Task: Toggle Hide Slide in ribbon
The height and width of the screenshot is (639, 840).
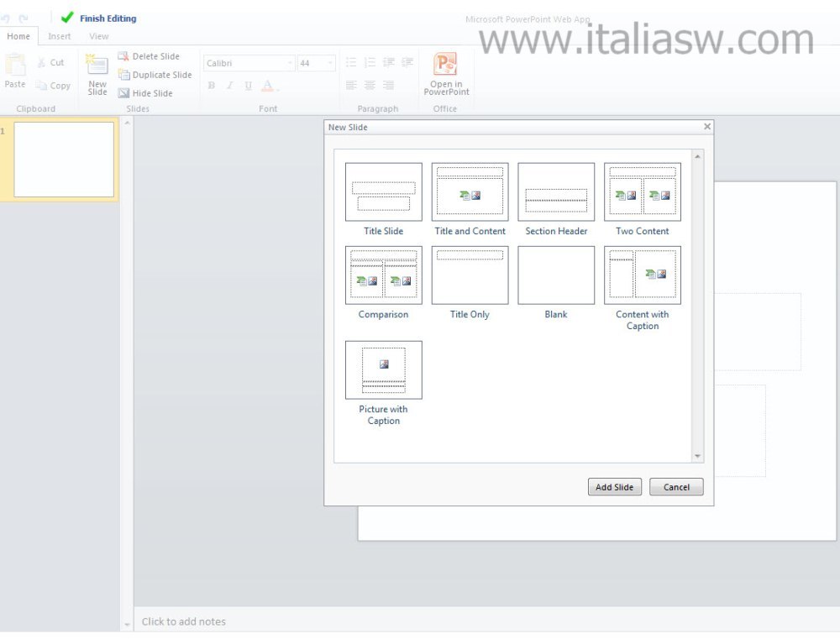Action: pos(123,93)
